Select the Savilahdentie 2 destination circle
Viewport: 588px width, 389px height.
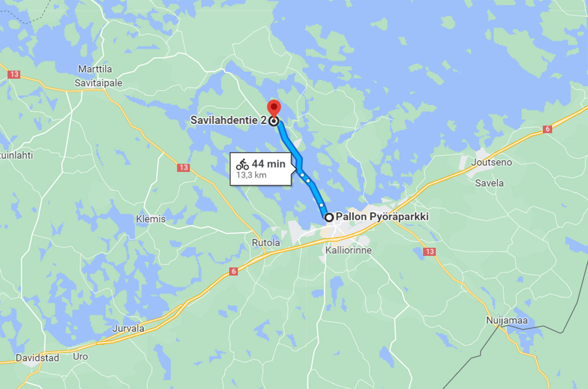click(x=274, y=121)
